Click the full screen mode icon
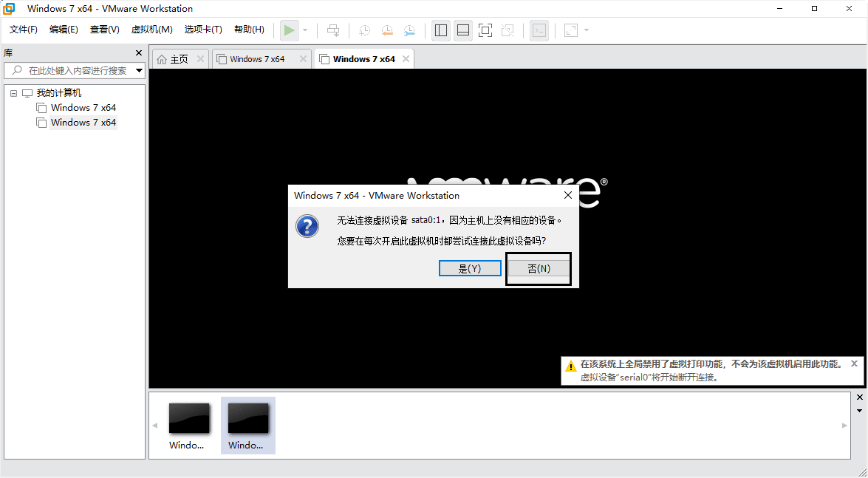Image resolution: width=868 pixels, height=478 pixels. 485,30
